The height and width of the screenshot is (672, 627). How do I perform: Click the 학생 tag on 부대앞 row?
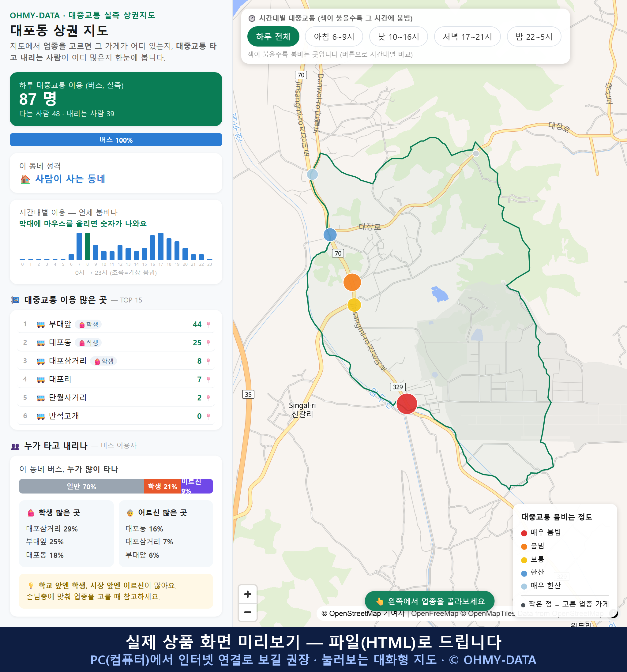[x=88, y=324]
